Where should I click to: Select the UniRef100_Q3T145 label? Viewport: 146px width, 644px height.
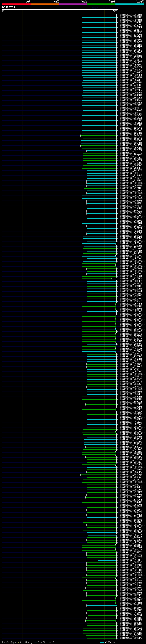coord(131,352)
